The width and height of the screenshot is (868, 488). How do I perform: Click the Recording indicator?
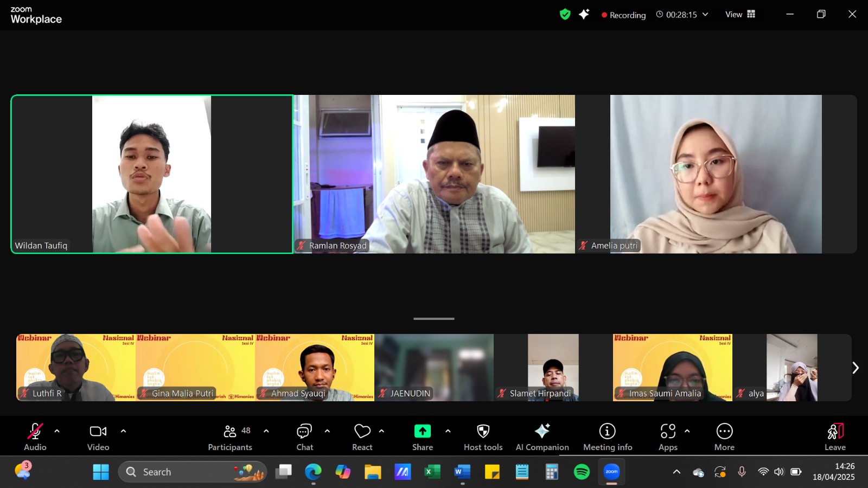point(623,15)
